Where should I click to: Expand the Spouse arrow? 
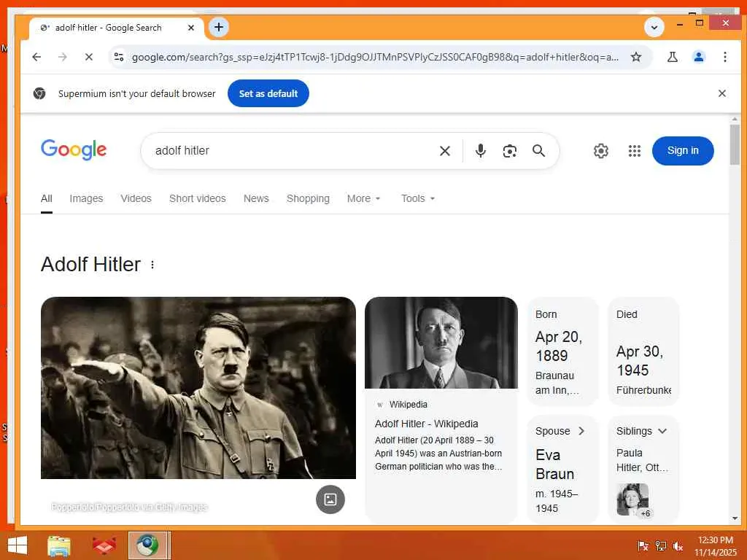pyautogui.click(x=581, y=431)
